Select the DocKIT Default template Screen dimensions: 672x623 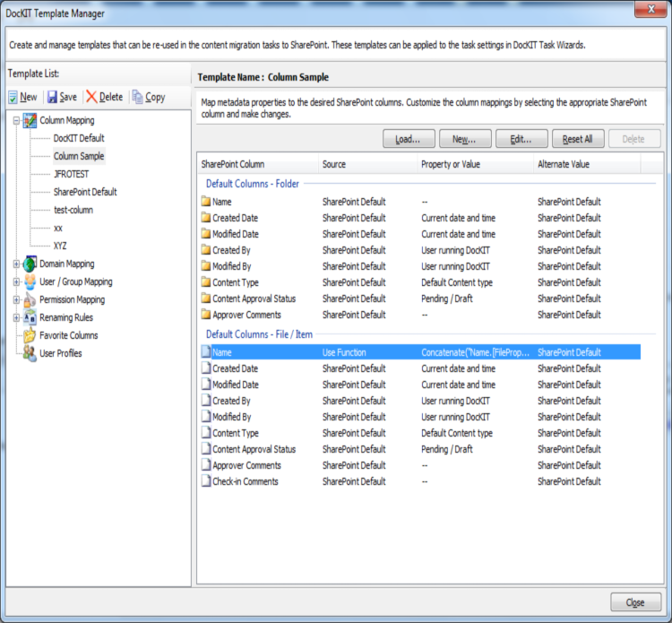point(79,138)
